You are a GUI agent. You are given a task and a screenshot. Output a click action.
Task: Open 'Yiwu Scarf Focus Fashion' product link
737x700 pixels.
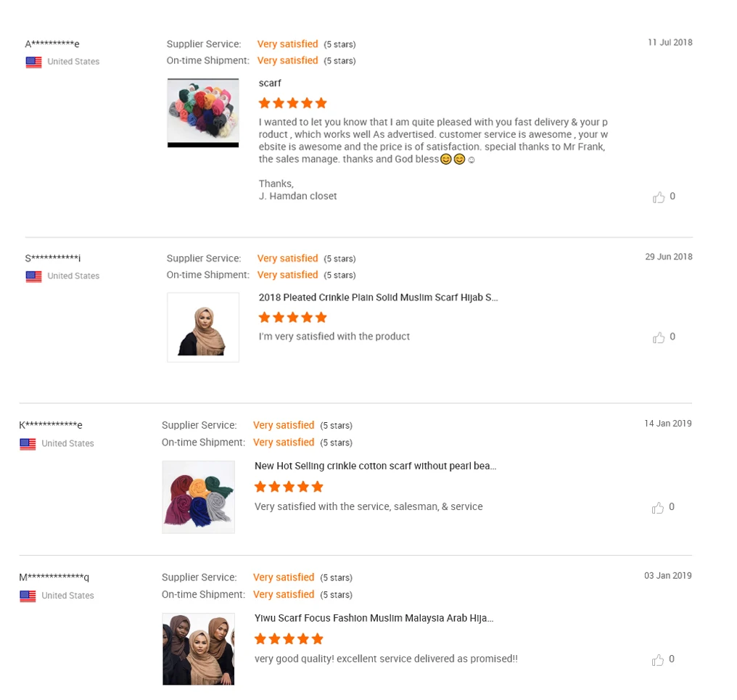[374, 618]
